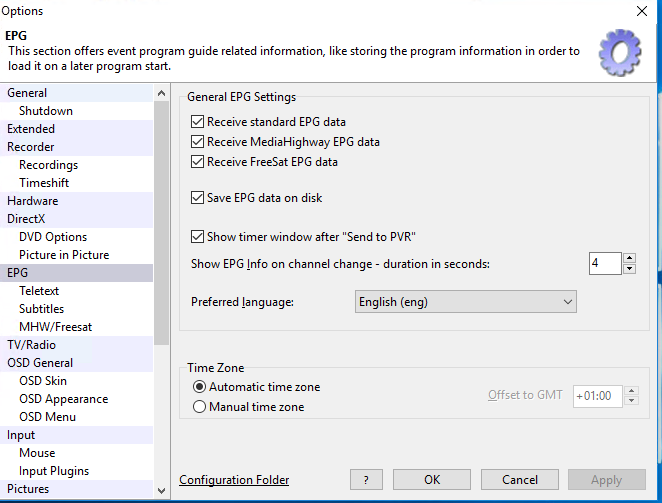Uncheck Receive standard EPG data
The height and width of the screenshot is (503, 662).
197,122
